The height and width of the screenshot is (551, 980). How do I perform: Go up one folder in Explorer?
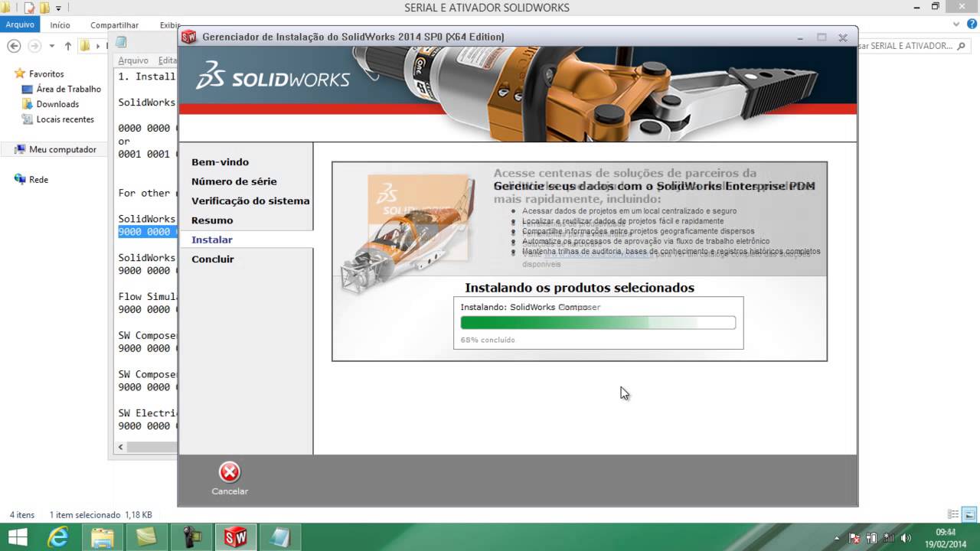[68, 46]
